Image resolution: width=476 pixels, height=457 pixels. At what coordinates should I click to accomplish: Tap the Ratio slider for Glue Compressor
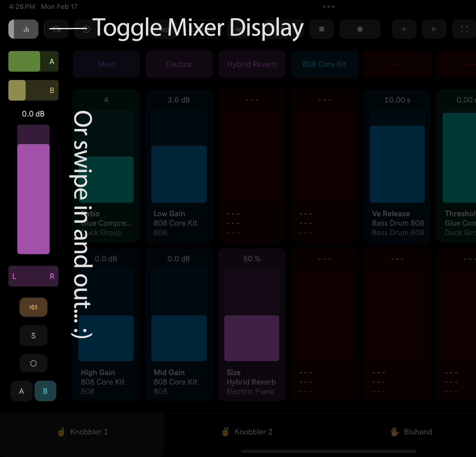coord(106,157)
